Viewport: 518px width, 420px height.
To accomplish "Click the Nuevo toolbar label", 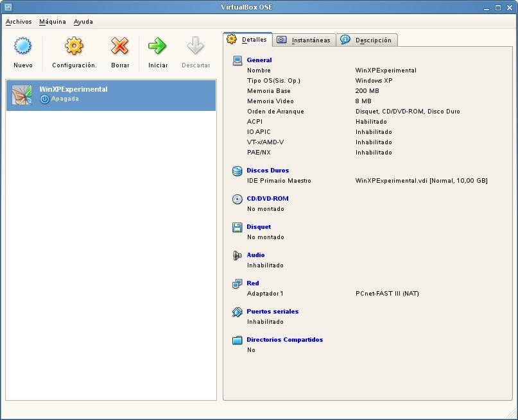I will [x=23, y=65].
